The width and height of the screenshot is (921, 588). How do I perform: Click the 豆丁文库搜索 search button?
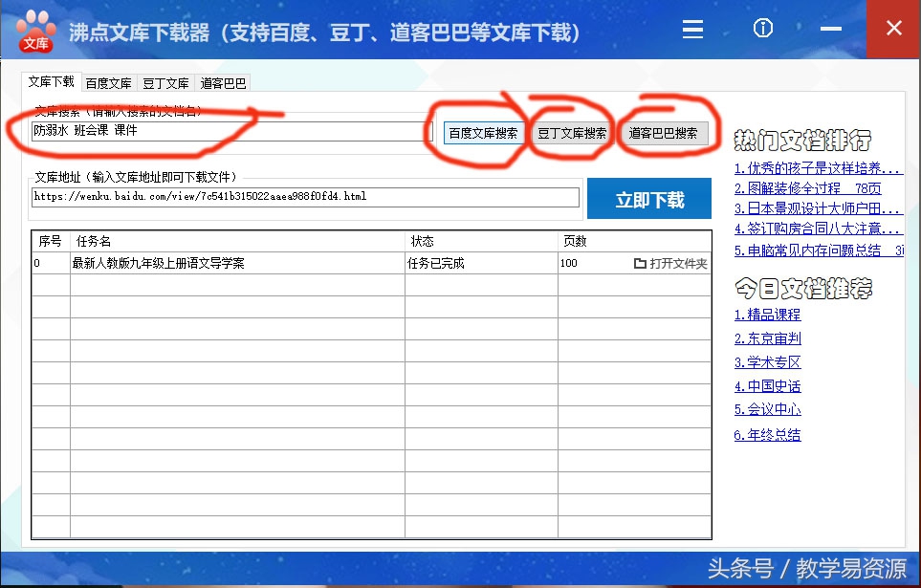(572, 134)
